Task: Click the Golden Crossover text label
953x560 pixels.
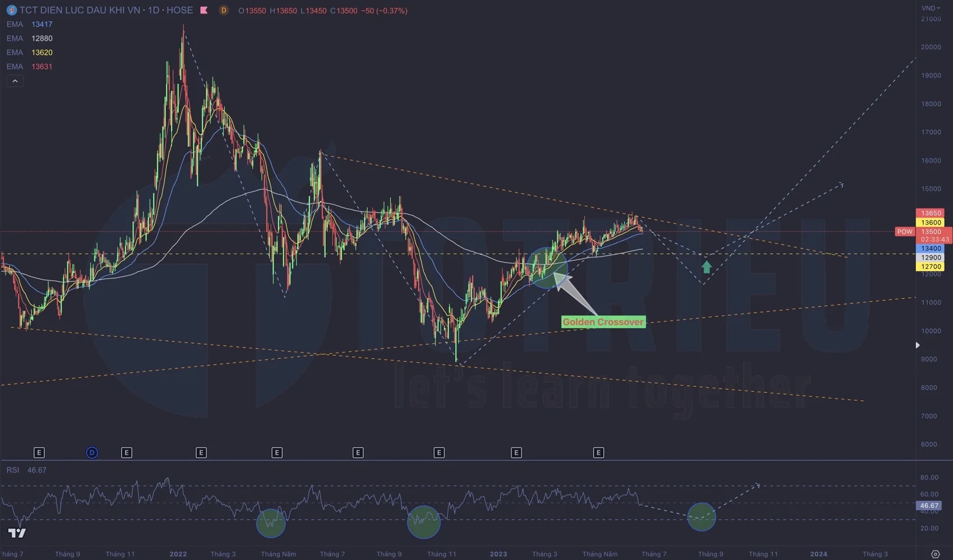Action: click(x=603, y=322)
